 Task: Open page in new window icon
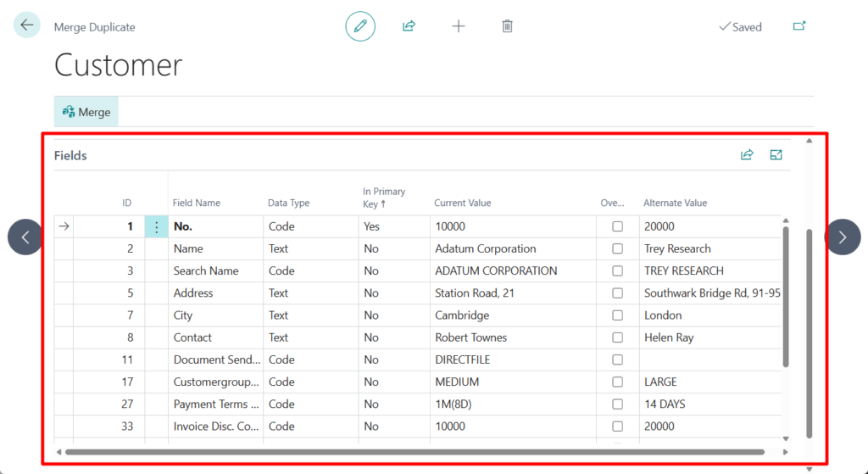coord(798,26)
